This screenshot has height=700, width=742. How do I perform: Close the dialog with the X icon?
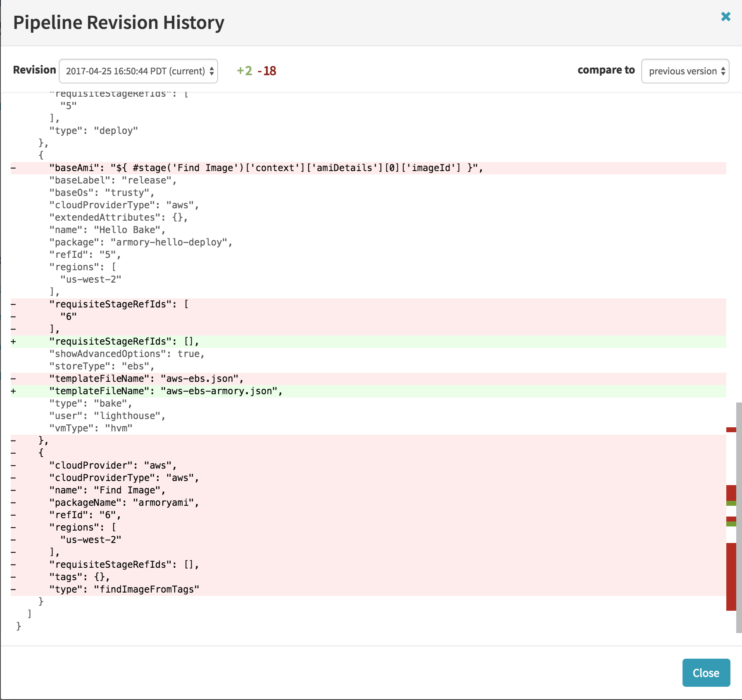point(725,17)
